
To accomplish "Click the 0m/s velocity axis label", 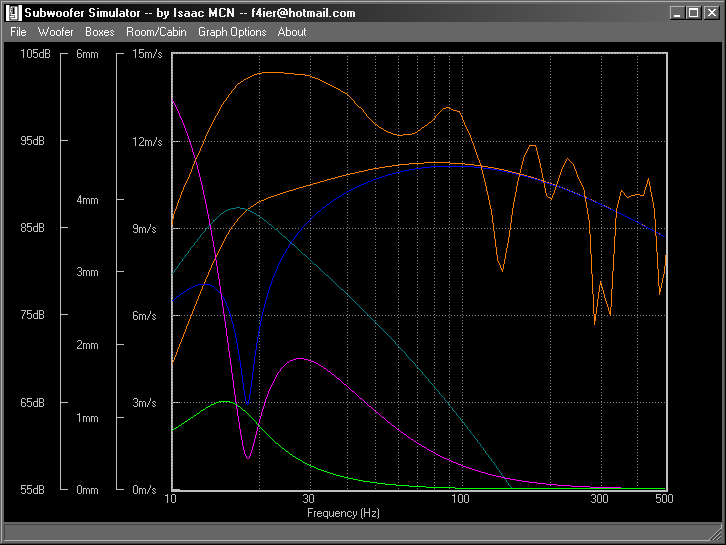I will coord(144,490).
